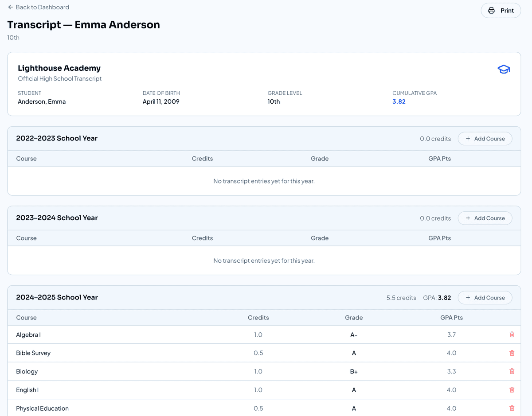Click the 2024–2025 School Year heading
The height and width of the screenshot is (416, 532).
click(57, 297)
